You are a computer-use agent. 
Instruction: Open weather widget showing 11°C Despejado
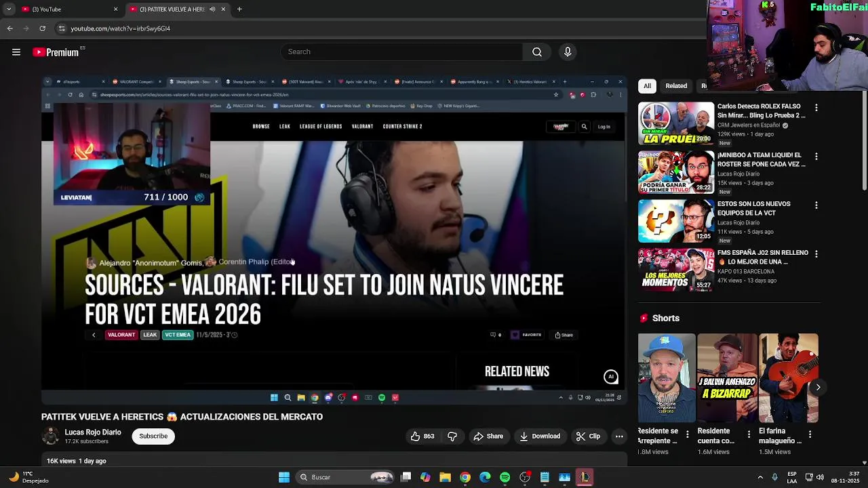click(27, 477)
